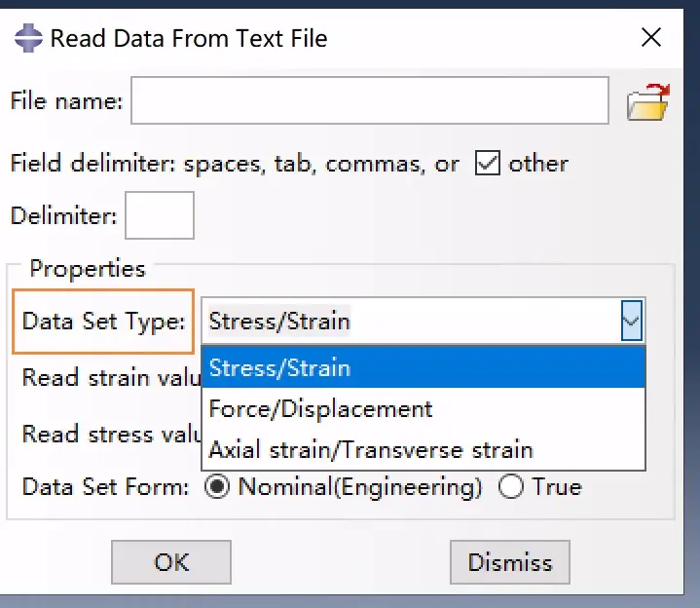Collapse the Data Set Type dropdown arrow
The image size is (700, 608).
(632, 321)
